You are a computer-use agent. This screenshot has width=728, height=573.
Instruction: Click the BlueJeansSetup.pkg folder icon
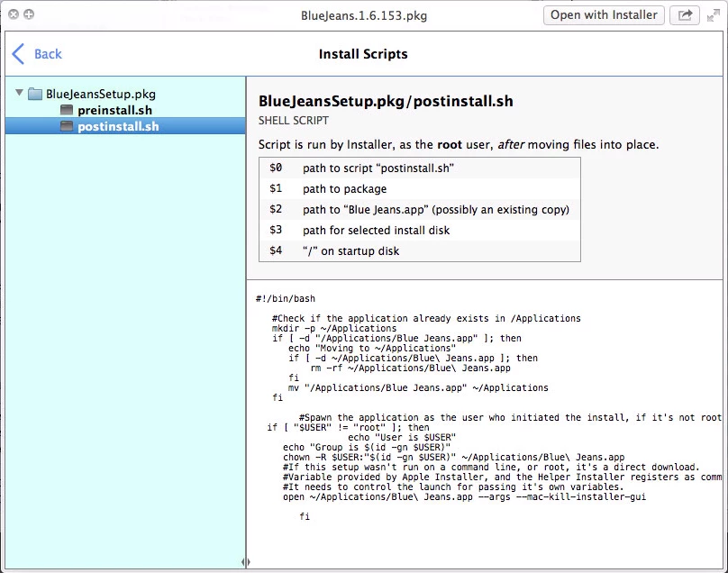(35, 94)
